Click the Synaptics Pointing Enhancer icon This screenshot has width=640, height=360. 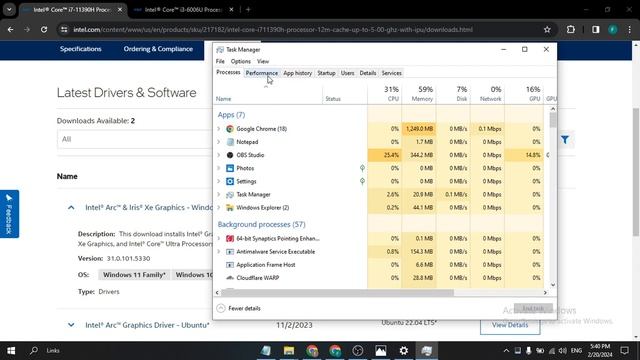pos(230,238)
